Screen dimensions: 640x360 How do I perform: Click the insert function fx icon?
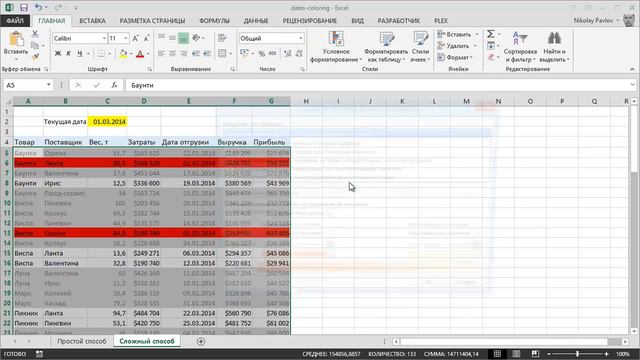click(115, 85)
